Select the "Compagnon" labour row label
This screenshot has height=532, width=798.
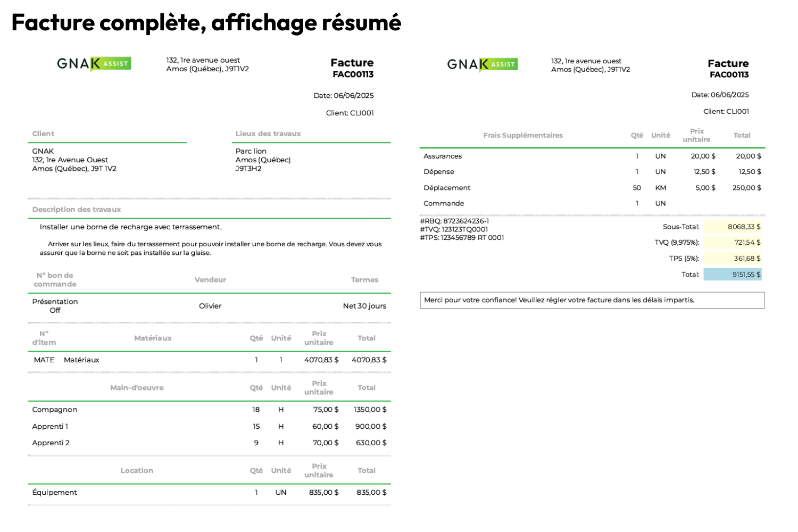point(55,410)
